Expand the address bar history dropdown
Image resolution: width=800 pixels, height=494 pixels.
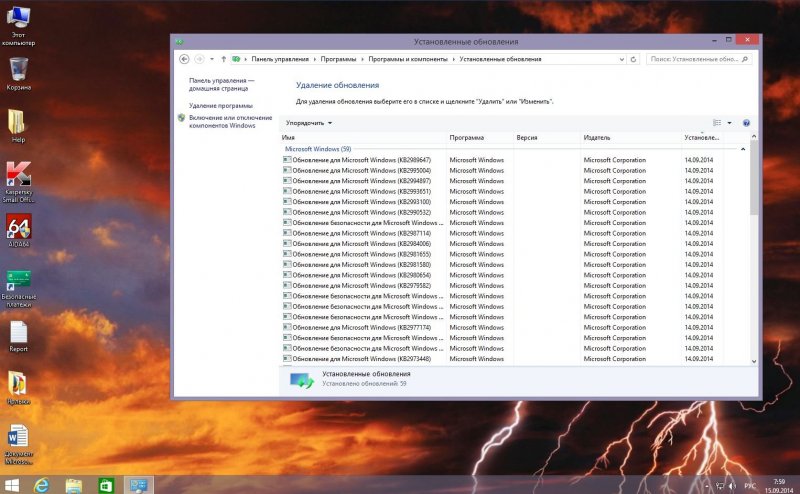(x=621, y=59)
